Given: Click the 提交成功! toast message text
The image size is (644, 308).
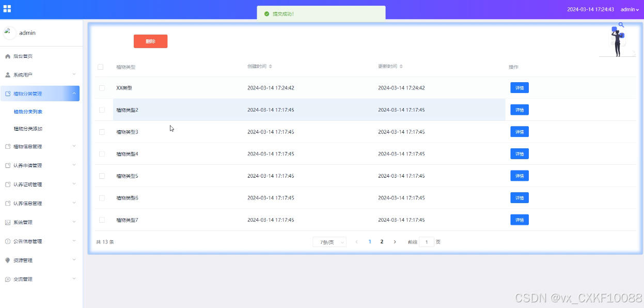Looking at the screenshot, I should 283,14.
